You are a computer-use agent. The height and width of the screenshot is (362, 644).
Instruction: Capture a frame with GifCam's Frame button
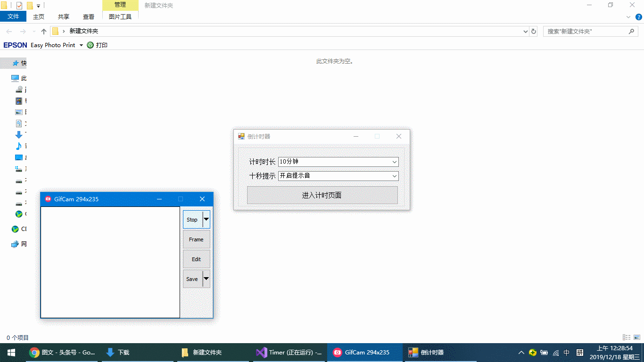[x=196, y=239]
